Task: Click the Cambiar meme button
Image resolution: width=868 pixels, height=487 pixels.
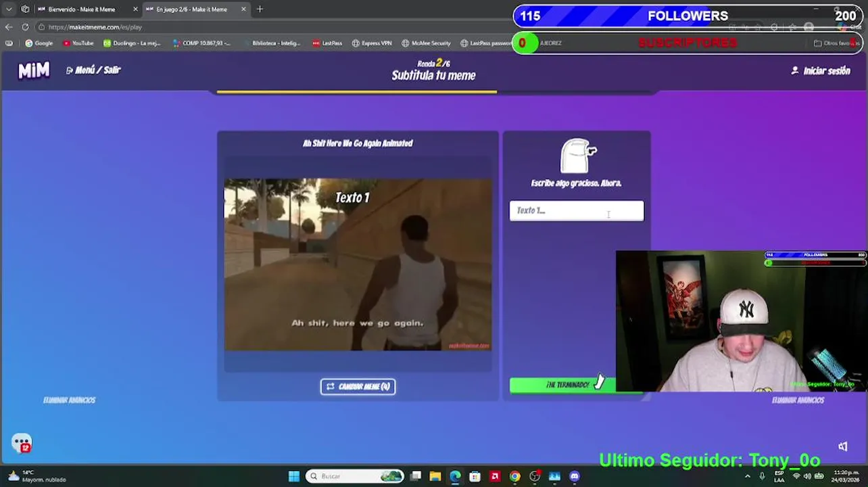Action: 358,386
